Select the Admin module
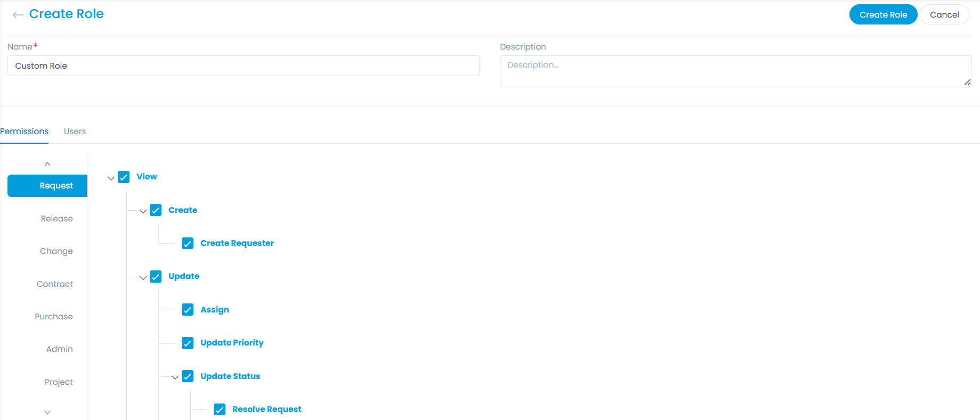This screenshot has height=420, width=980. click(x=59, y=349)
